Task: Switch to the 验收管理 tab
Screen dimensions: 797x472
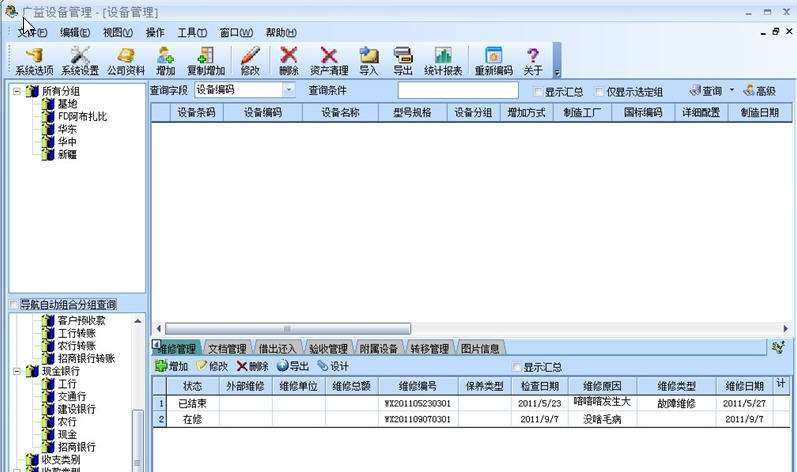Action: pyautogui.click(x=328, y=349)
